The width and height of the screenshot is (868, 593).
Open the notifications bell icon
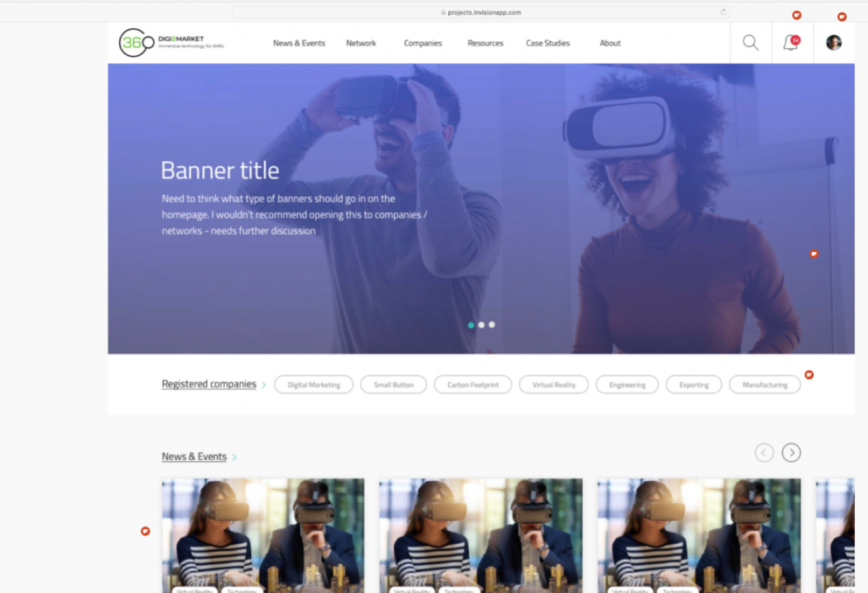coord(791,43)
